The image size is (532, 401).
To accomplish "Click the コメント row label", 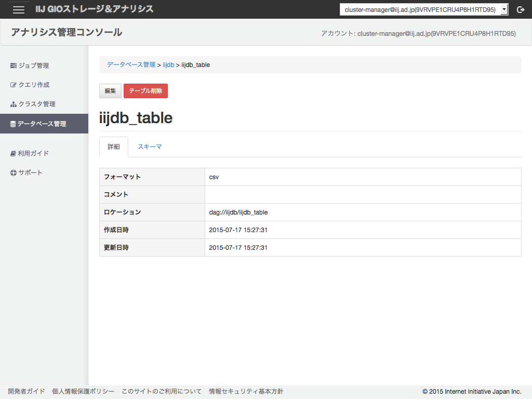I will click(x=116, y=194).
